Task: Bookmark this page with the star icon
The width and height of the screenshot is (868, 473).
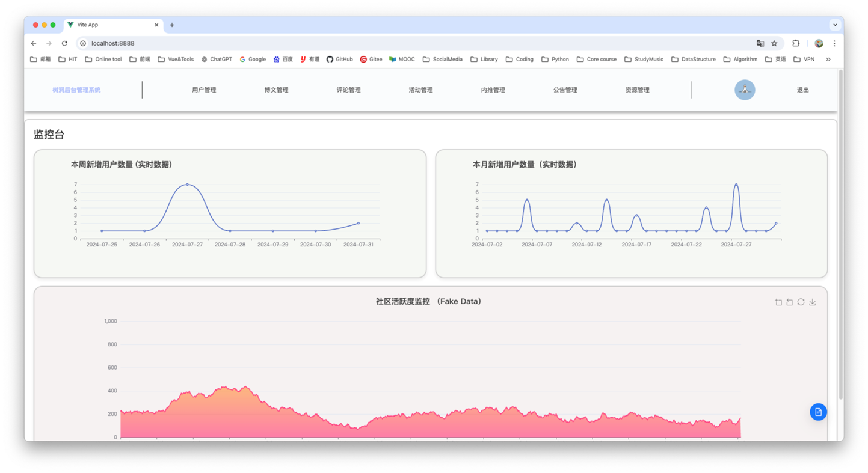Action: click(x=774, y=43)
